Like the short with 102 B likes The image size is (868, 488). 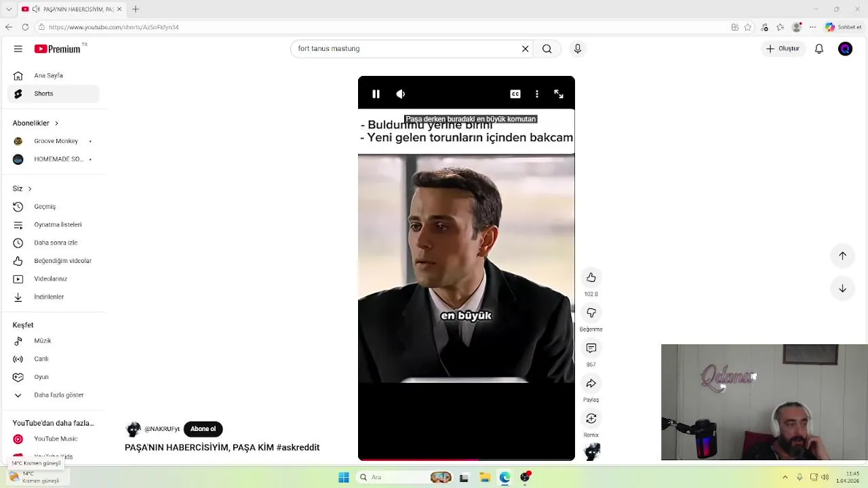click(x=591, y=277)
